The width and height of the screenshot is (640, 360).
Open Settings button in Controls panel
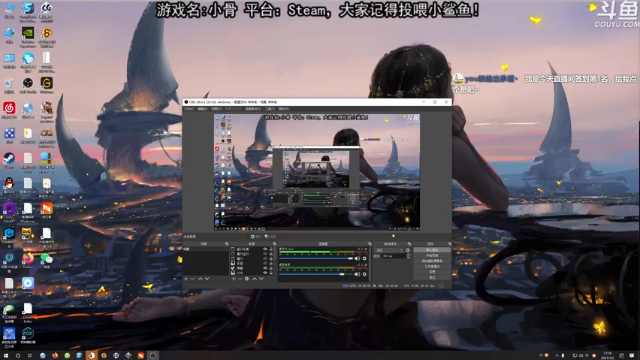point(432,272)
